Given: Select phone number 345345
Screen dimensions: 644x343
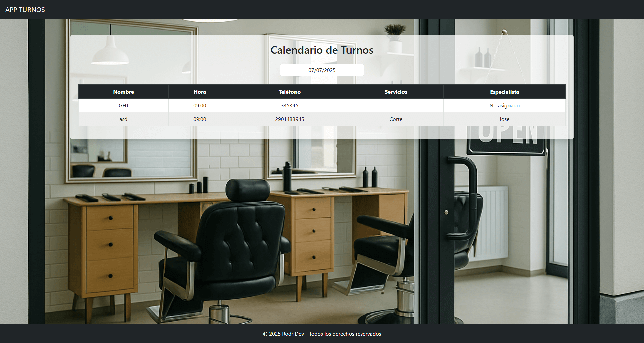Looking at the screenshot, I should point(289,105).
